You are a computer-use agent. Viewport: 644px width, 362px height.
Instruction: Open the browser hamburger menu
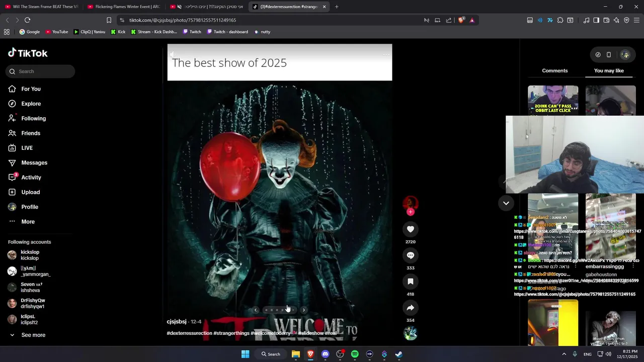[637, 20]
